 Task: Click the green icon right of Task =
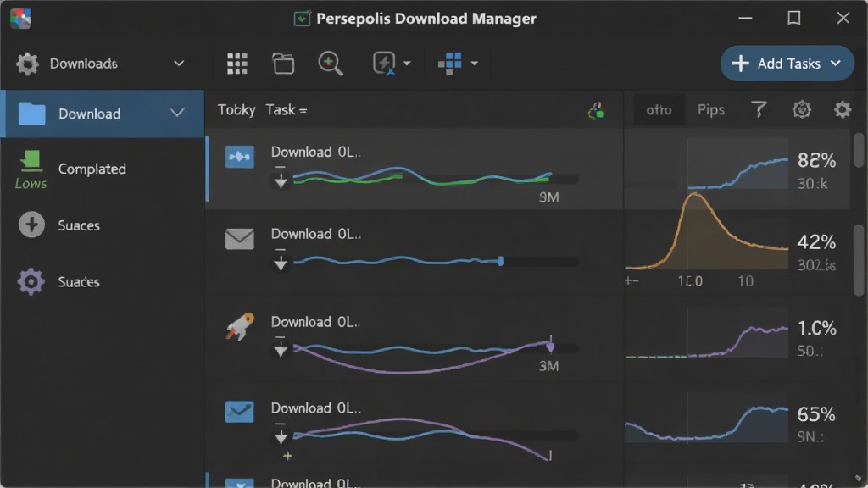[596, 111]
